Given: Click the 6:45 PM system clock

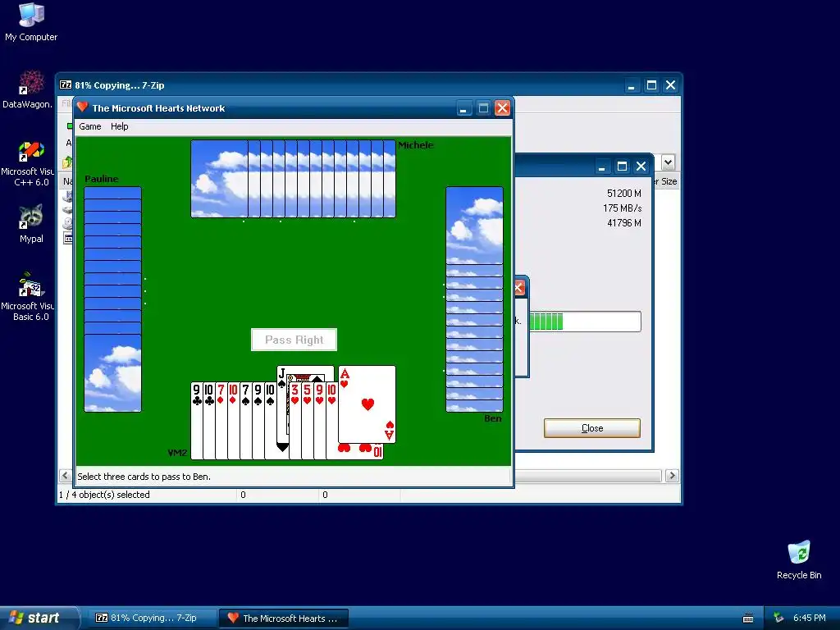Looking at the screenshot, I should coord(810,618).
